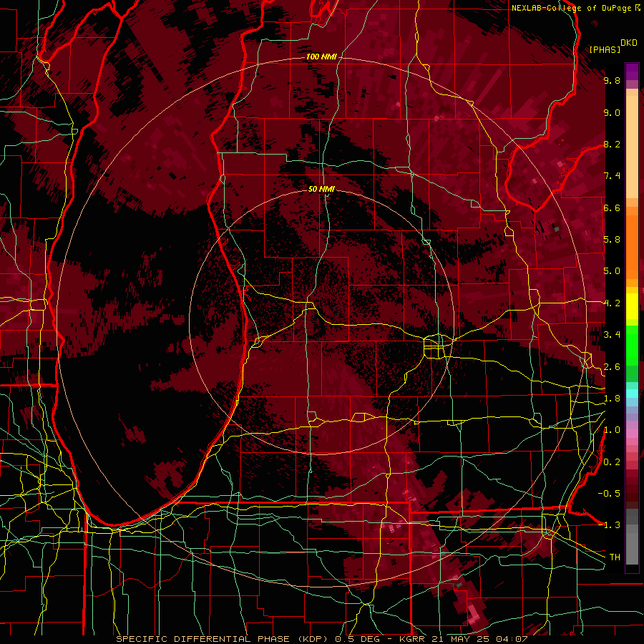
Task: Click the 1.0 legend value
Action: click(x=612, y=430)
